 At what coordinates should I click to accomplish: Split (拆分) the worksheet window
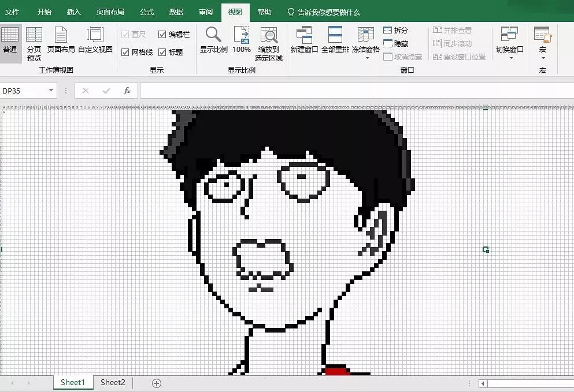396,30
